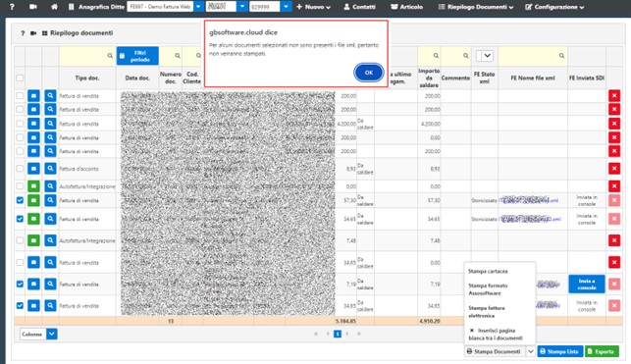Click the search icon in FE Nome file xml filter
Viewport: 631px width, 364px height.
[561, 56]
